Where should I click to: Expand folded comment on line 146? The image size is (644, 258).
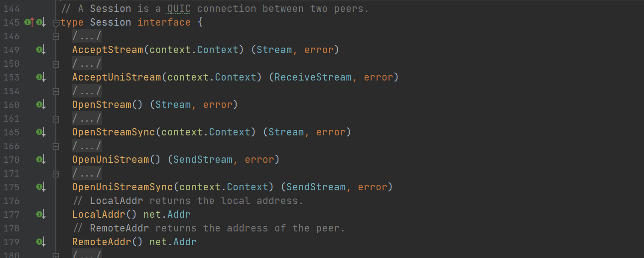[x=56, y=37]
